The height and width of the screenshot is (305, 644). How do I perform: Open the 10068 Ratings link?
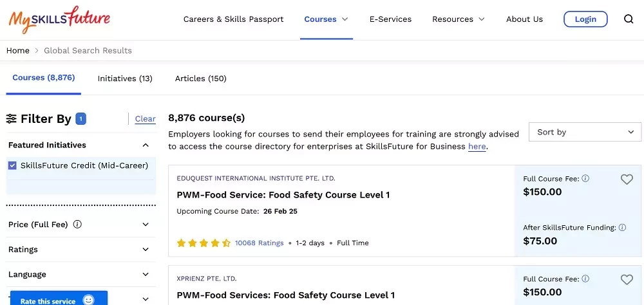259,243
